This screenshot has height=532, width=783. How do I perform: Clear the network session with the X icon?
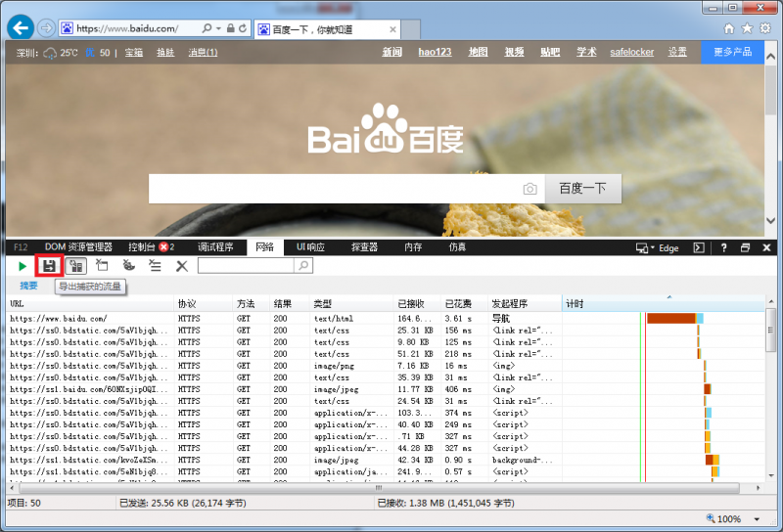point(182,266)
